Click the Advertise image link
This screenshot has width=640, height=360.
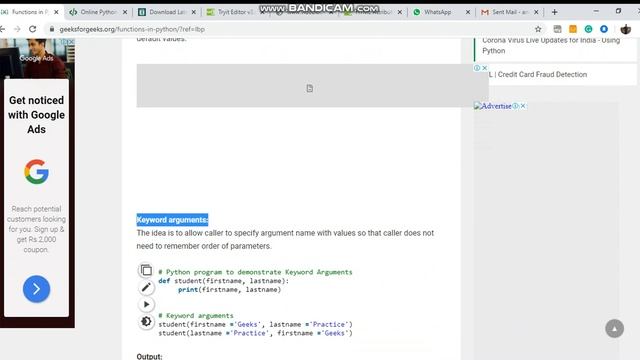pos(493,106)
